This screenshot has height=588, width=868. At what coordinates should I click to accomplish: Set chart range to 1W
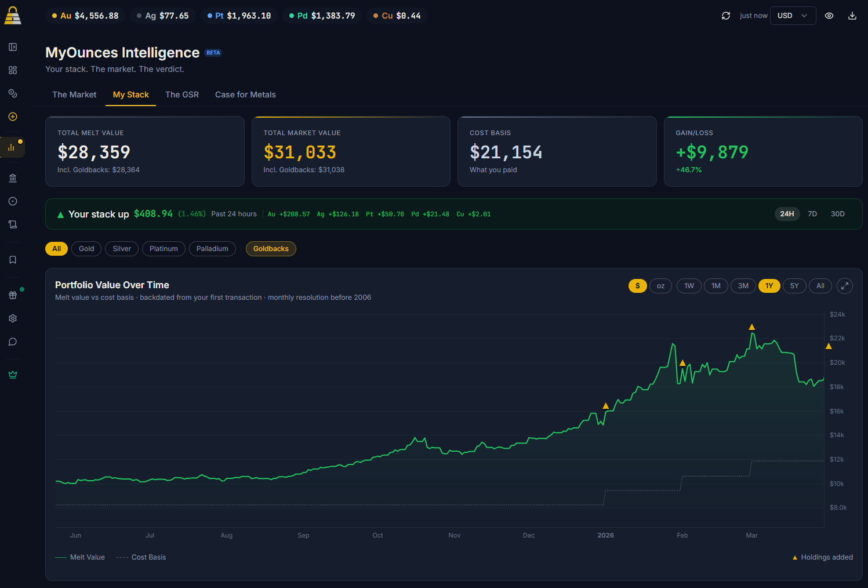[x=689, y=286]
